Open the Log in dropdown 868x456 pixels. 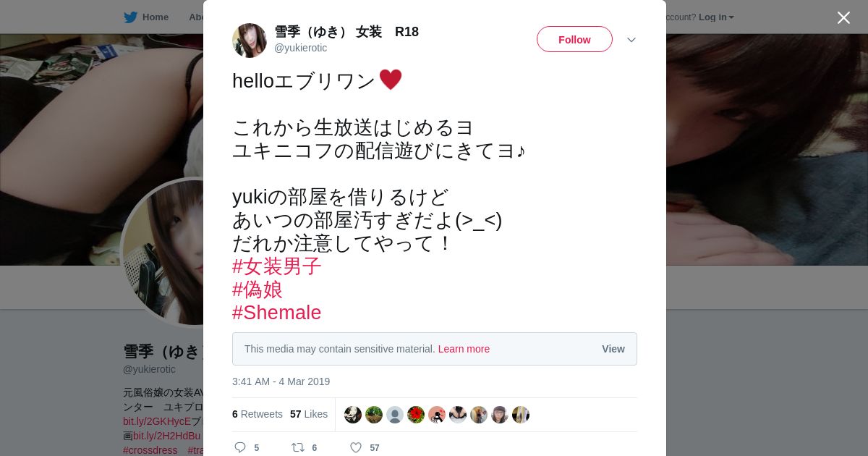coord(716,17)
